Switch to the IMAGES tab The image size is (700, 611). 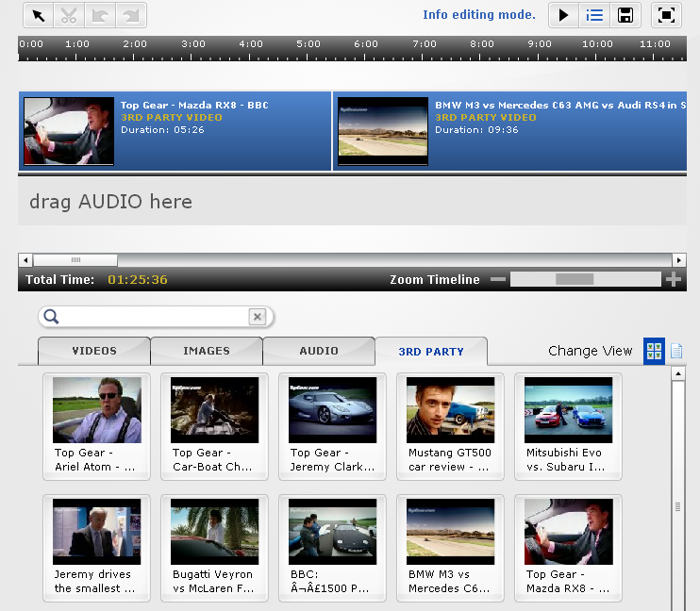[207, 351]
